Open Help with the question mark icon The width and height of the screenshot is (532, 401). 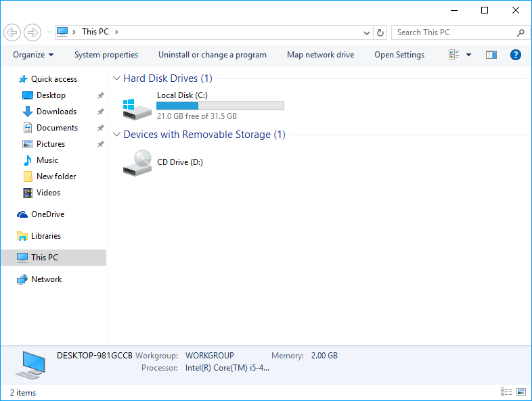(x=515, y=55)
